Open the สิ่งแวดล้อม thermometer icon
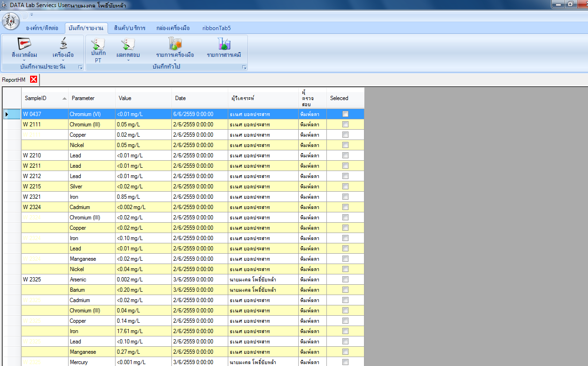Viewport: 588px width, 366px height. pyautogui.click(x=24, y=45)
